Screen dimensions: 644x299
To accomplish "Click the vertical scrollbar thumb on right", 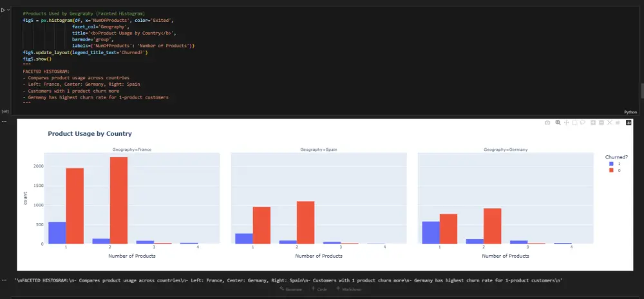I will [x=642, y=91].
